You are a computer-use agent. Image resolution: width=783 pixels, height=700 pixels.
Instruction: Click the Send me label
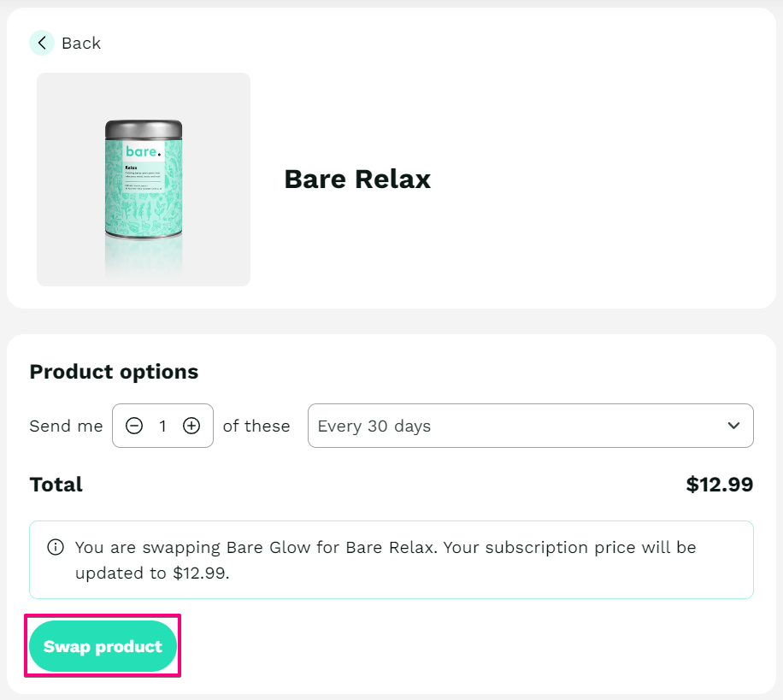tap(66, 426)
